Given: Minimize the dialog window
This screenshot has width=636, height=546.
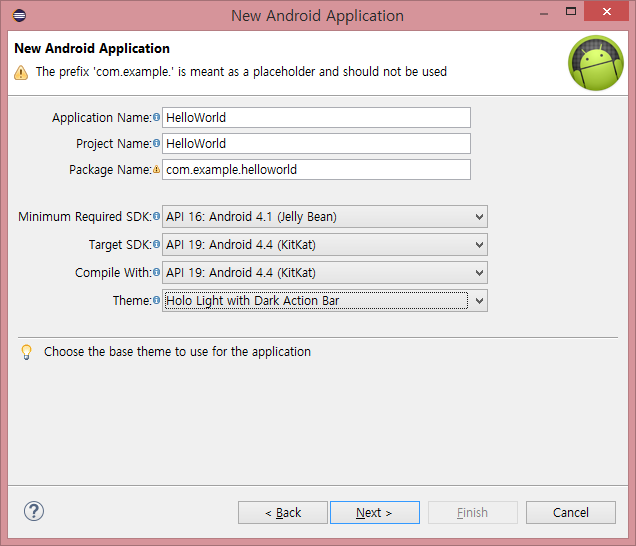Looking at the screenshot, I should 544,12.
